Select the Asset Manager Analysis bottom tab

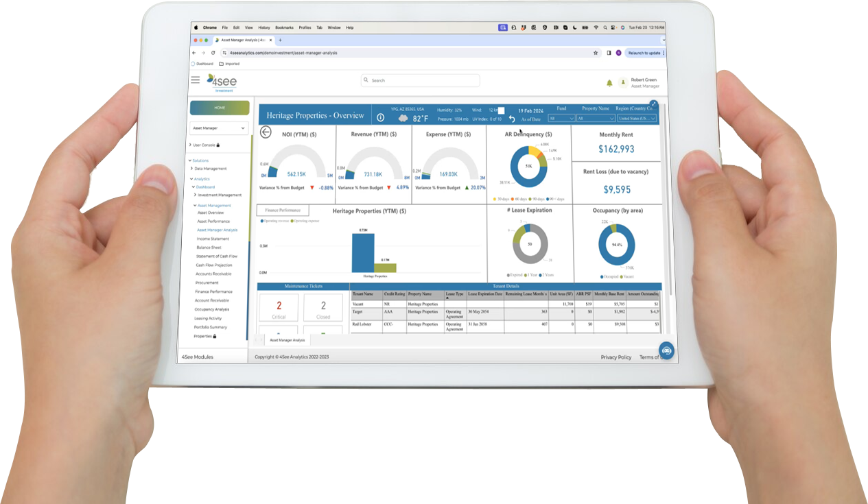tap(288, 339)
